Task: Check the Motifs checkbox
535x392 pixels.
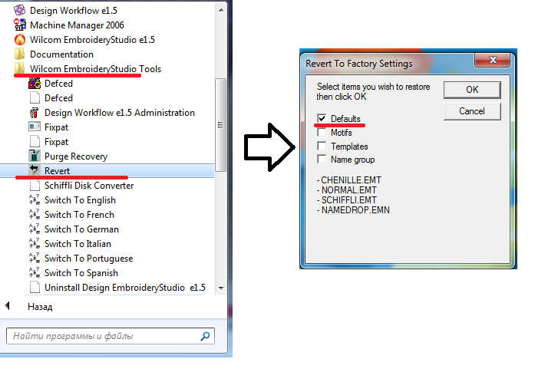Action: click(x=322, y=132)
